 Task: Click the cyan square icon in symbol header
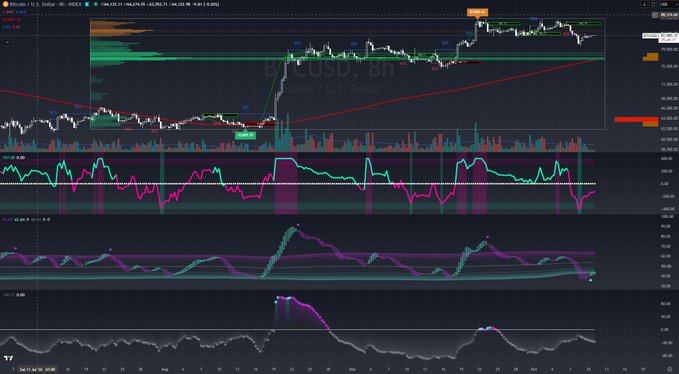(x=87, y=4)
